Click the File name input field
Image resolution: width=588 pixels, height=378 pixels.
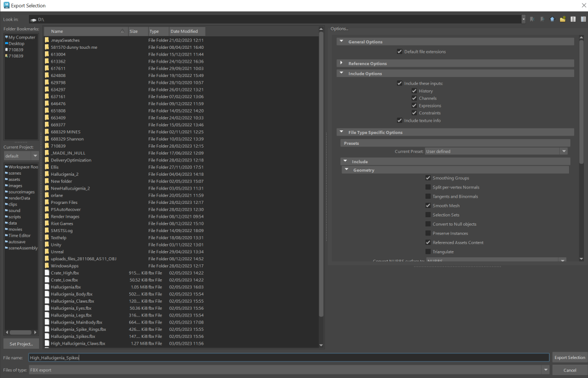tap(287, 357)
